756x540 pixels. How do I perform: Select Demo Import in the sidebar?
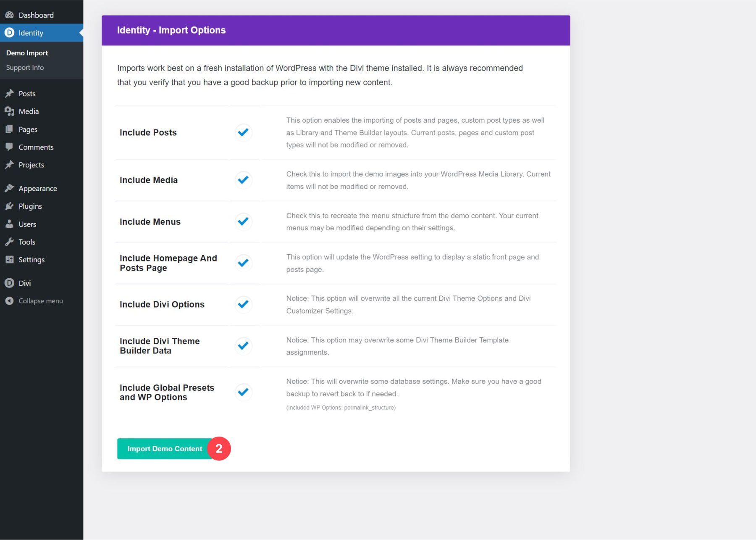point(27,53)
